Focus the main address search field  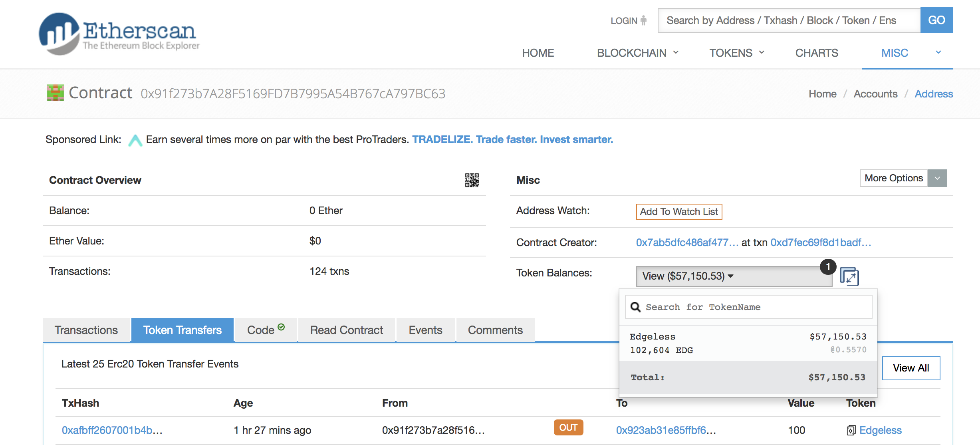[789, 20]
